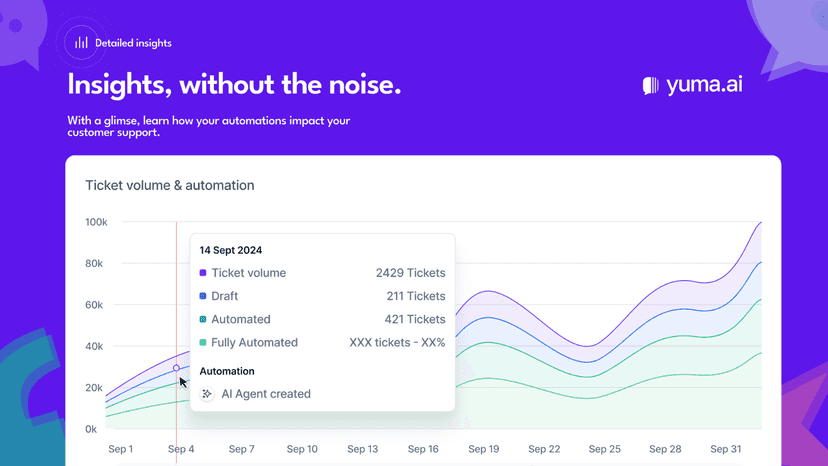828x466 pixels.
Task: Click the 'yuma.ai' brand text
Action: (704, 85)
